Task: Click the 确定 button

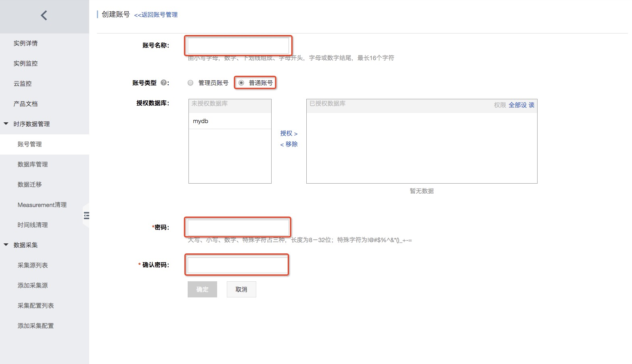Action: pos(202,289)
